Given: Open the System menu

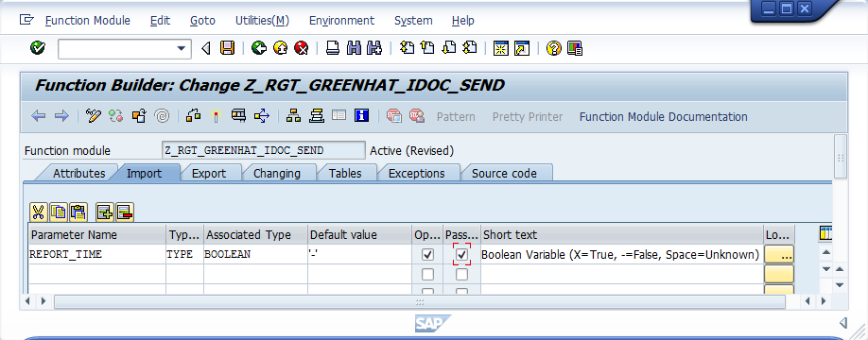Looking at the screenshot, I should click(413, 21).
